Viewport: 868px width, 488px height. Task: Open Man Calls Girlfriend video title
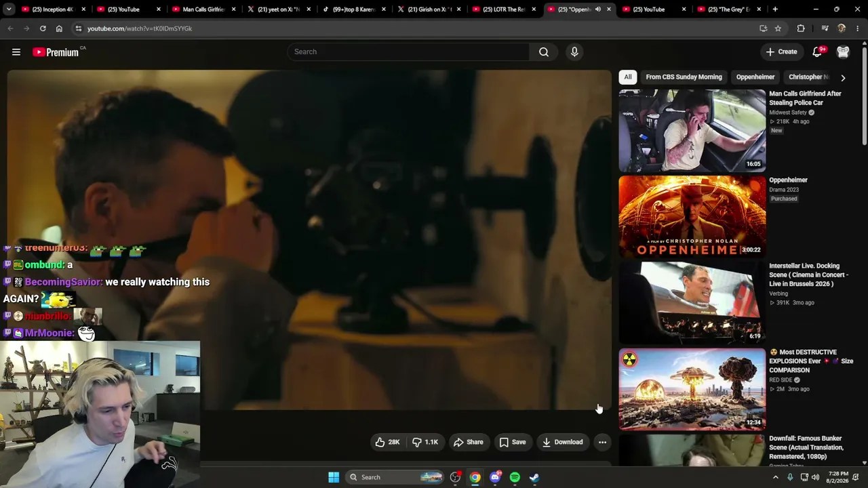pyautogui.click(x=805, y=98)
